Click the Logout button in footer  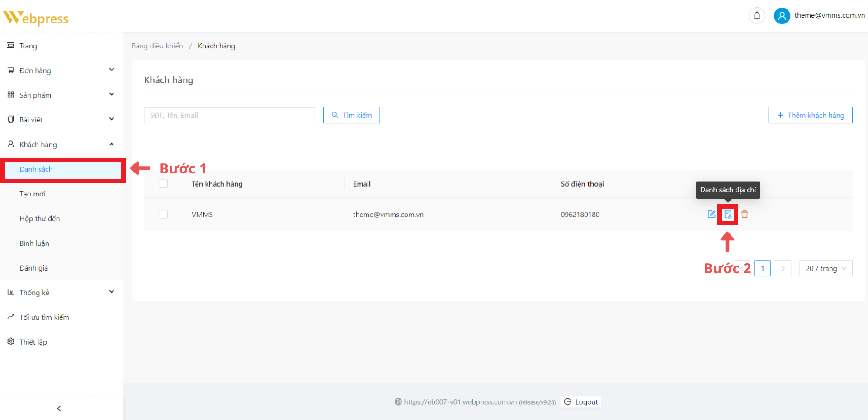[x=581, y=402]
